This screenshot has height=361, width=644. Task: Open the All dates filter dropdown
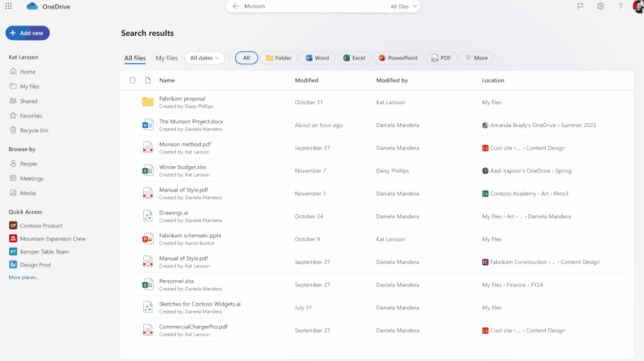[x=204, y=58]
